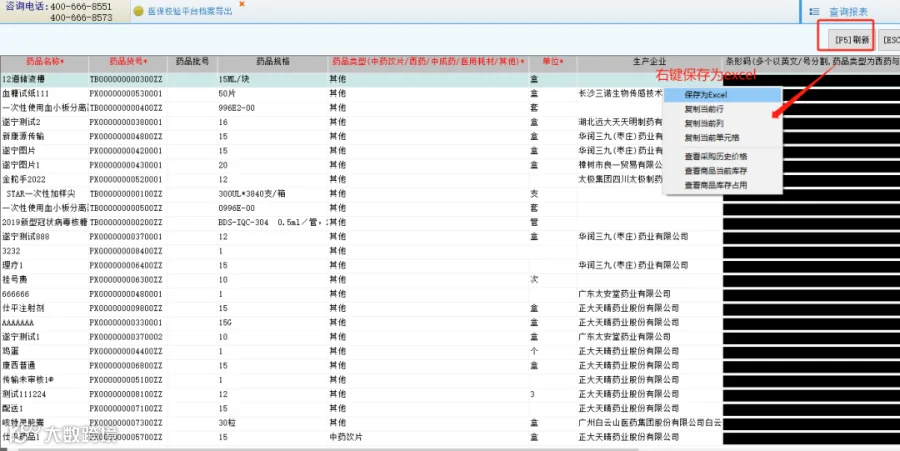The height and width of the screenshot is (451, 900).
Task: Switch to the 医保校验平台档案导出 tab
Action: [x=190, y=11]
